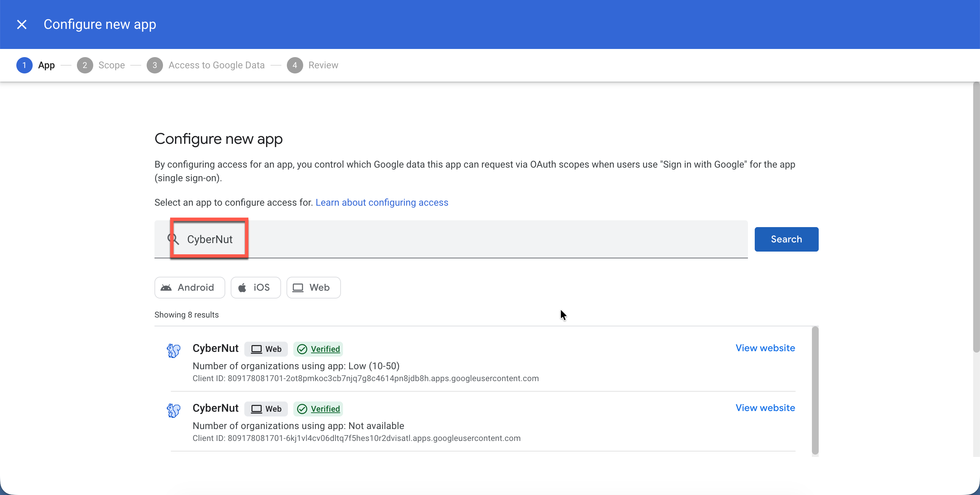Click the second CyberNut squirrel icon
This screenshot has height=495, width=980.
[x=174, y=410]
